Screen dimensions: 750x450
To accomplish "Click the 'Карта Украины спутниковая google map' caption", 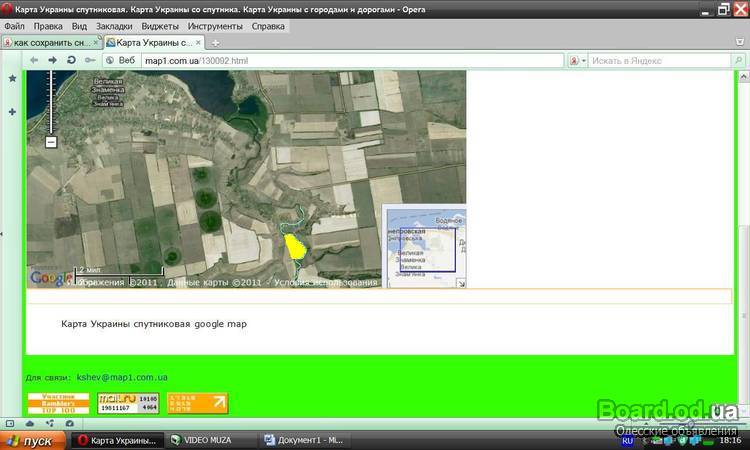I will tap(154, 324).
